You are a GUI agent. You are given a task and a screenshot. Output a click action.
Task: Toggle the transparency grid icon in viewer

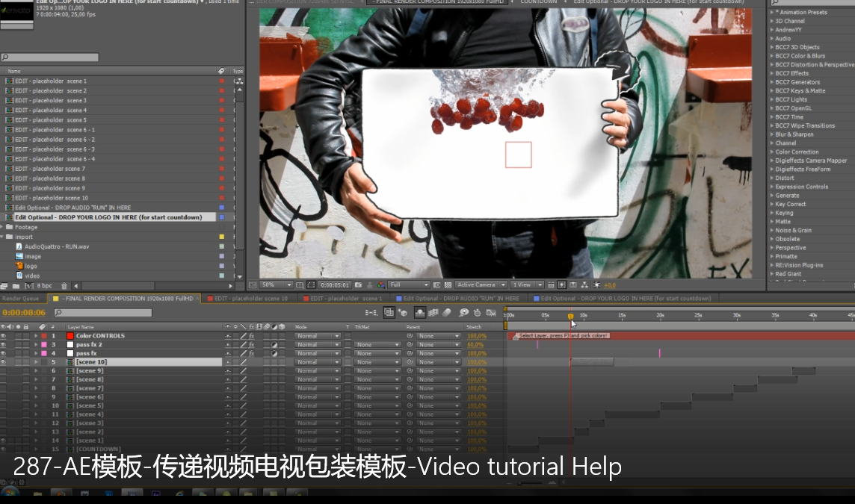448,285
